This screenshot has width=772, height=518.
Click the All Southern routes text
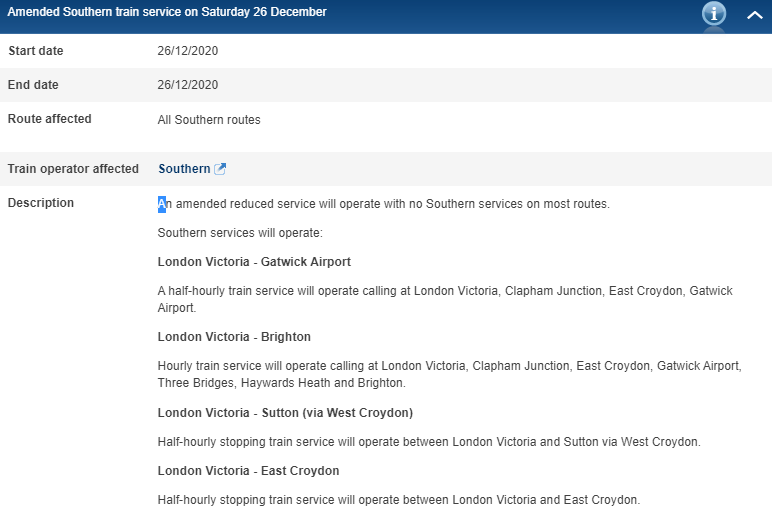[x=209, y=120]
